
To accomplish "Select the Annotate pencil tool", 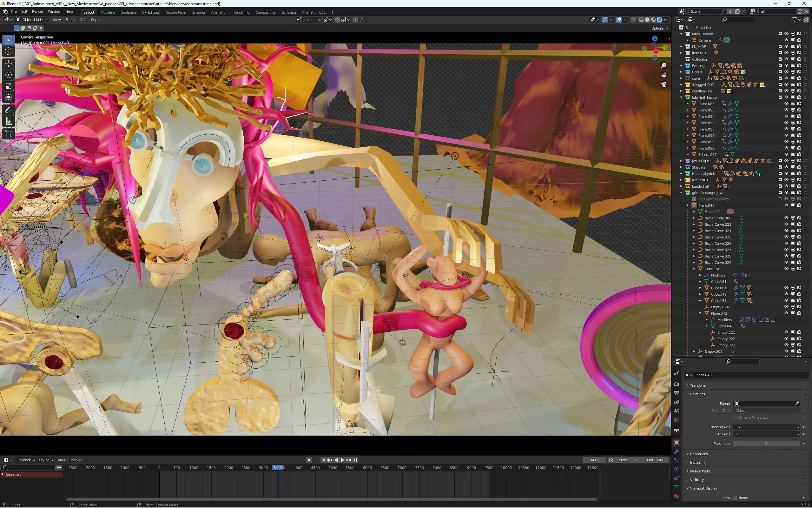I will (9, 110).
